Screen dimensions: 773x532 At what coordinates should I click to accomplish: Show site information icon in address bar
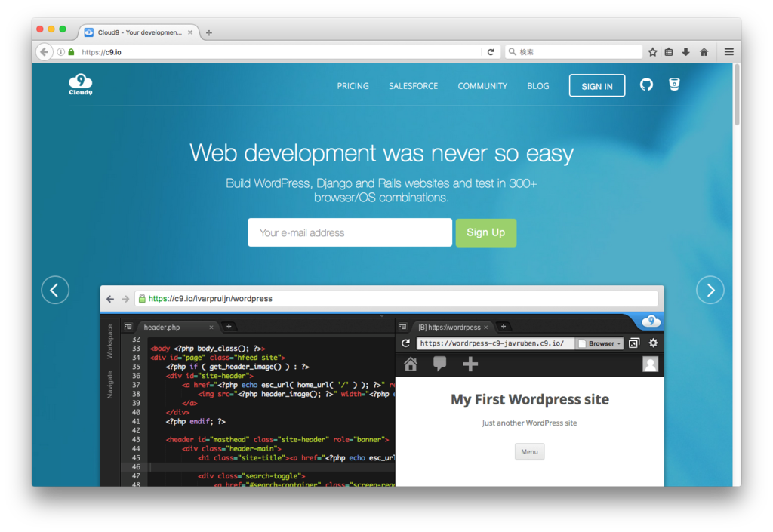(x=60, y=52)
